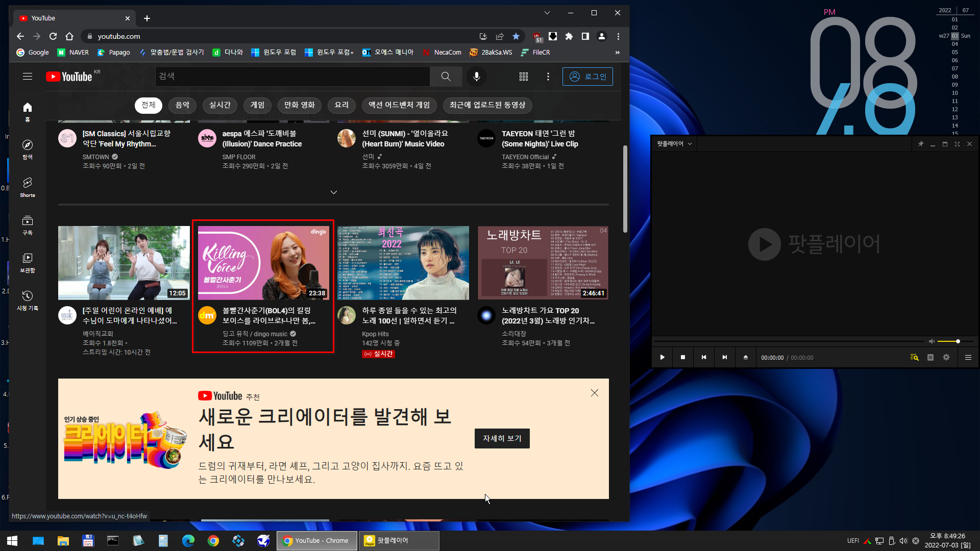Screen dimensions: 980x551
Task: Select the 만화 영화 filter chip
Action: pos(300,105)
